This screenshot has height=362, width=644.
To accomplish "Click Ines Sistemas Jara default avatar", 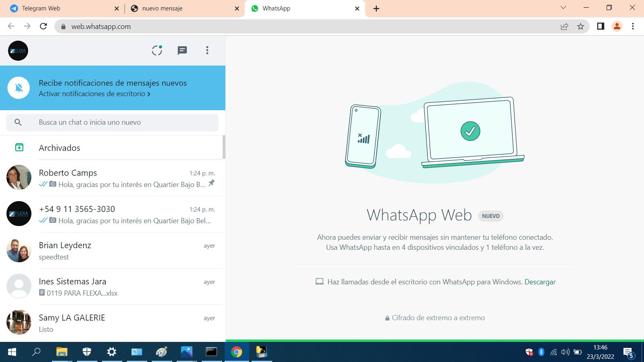I will pos(19,286).
